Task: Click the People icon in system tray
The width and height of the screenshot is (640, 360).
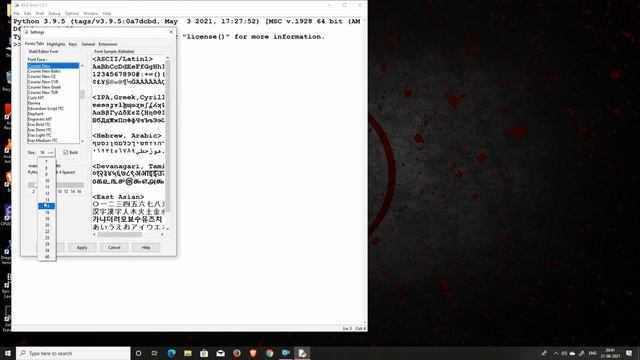Action: tap(544, 353)
